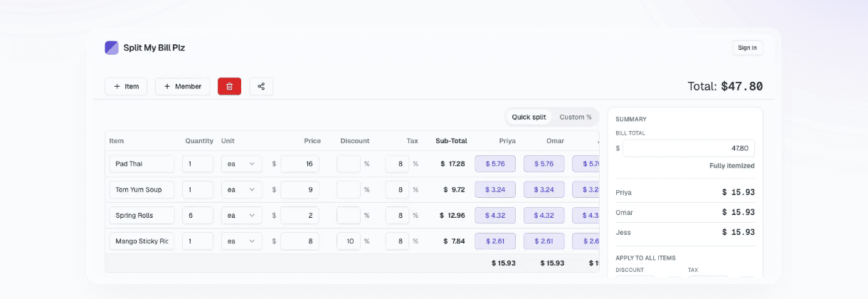This screenshot has width=868, height=299.
Task: Click Priya's summary amount row
Action: (685, 192)
